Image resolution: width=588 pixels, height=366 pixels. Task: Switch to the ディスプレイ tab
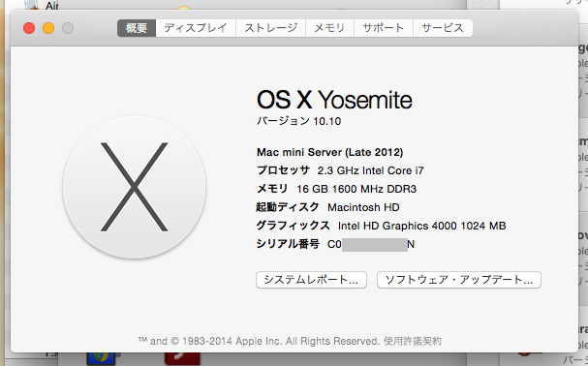196,28
